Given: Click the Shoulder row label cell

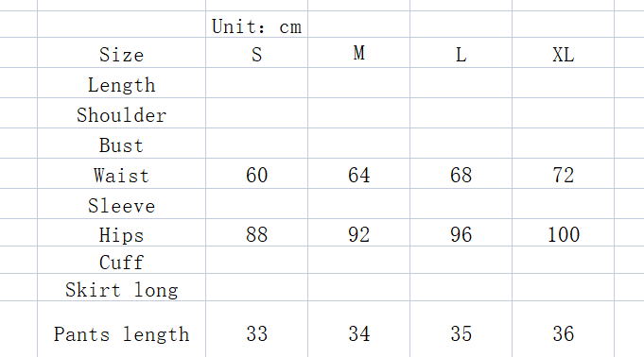Looking at the screenshot, I should click(122, 112).
